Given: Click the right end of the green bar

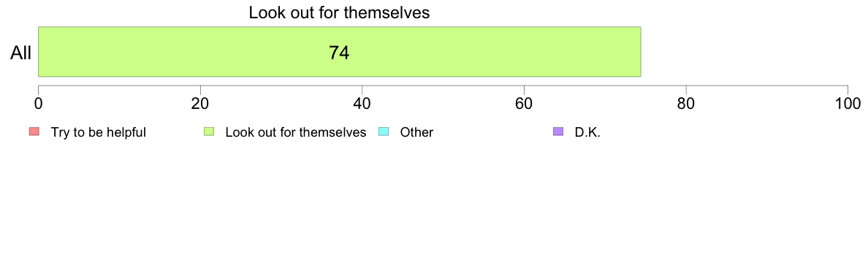Looking at the screenshot, I should pos(640,51).
